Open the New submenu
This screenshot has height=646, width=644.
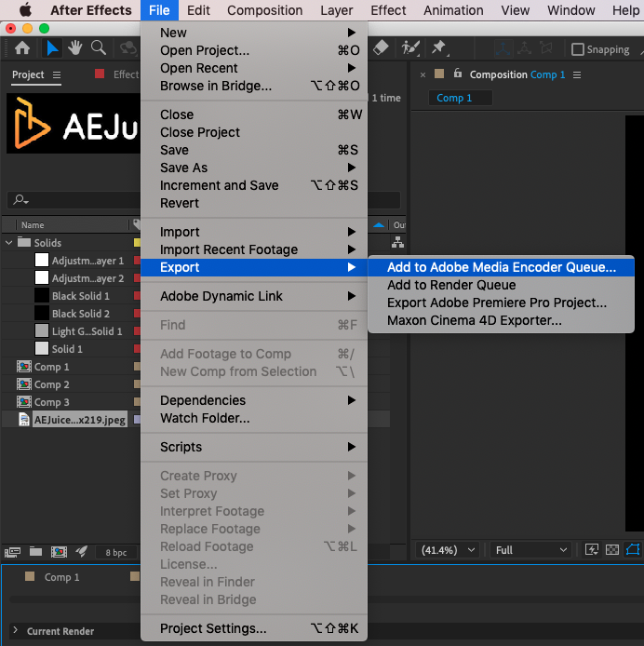[x=254, y=33]
